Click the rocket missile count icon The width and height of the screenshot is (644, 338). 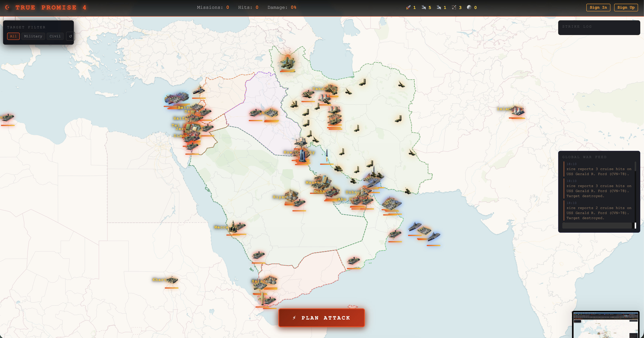point(408,7)
